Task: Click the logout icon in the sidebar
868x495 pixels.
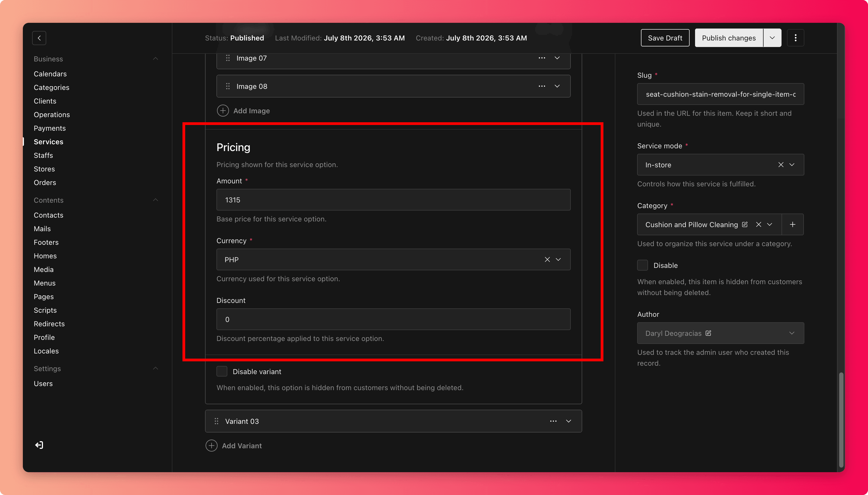Action: [39, 445]
